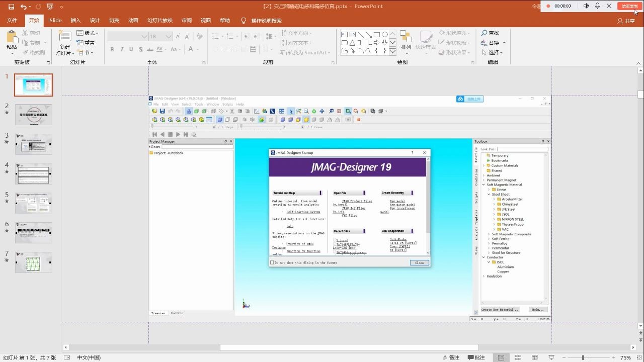Open the Section (节) dropdown
644x362 pixels.
click(x=86, y=52)
